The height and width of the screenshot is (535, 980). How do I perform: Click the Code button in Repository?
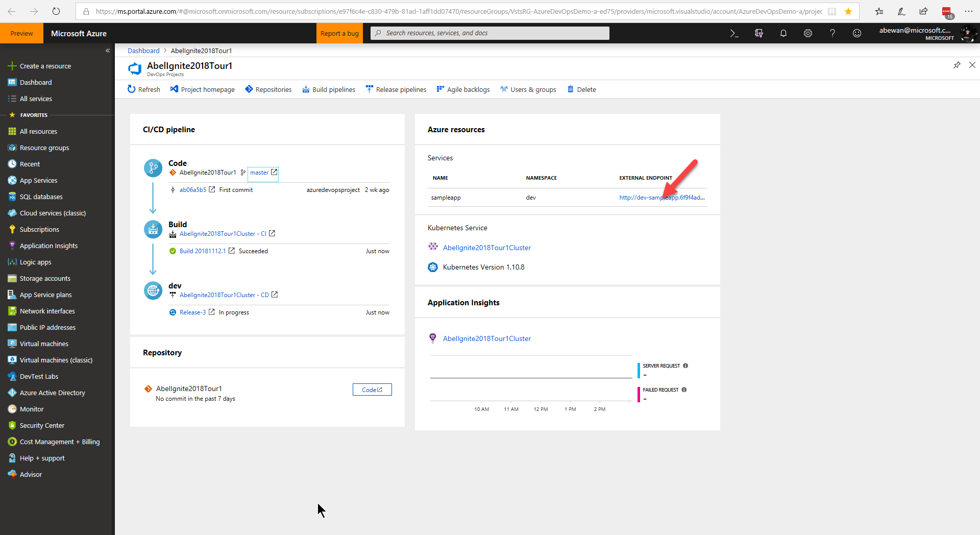point(372,390)
